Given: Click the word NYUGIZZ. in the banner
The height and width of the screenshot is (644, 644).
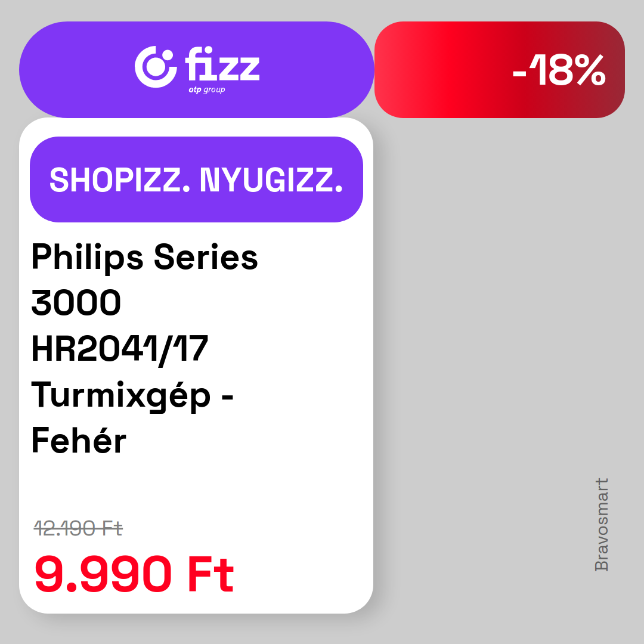Looking at the screenshot, I should click(271, 180).
